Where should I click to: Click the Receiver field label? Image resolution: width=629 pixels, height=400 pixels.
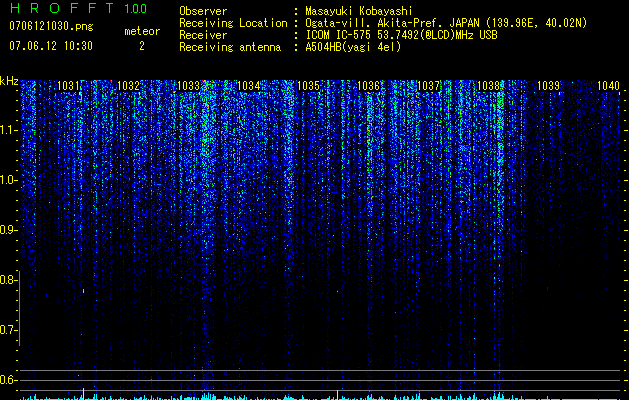203,35
